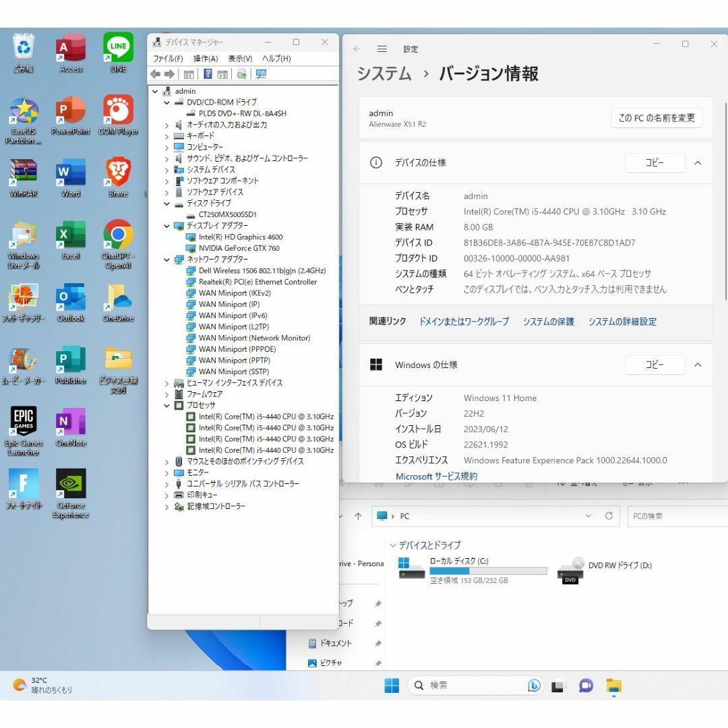Click コピー button for デバイスの仕様
The height and width of the screenshot is (728, 728).
point(655,163)
